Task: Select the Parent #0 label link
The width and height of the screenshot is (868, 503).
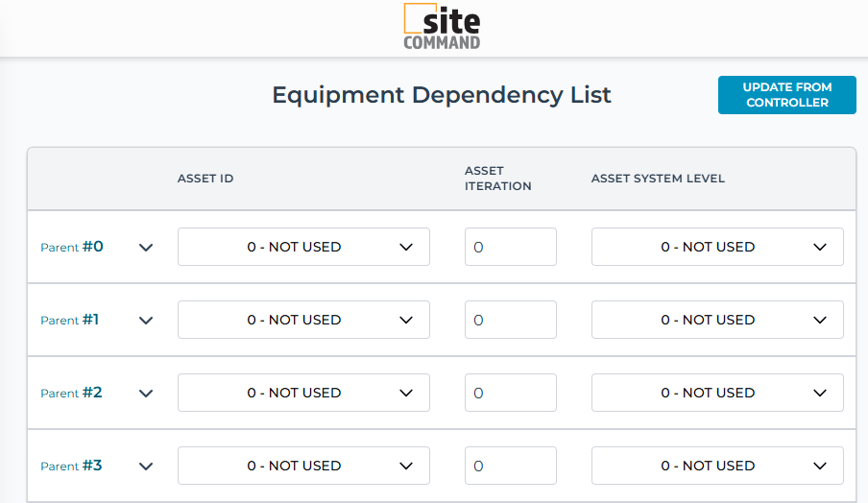Action: coord(72,247)
